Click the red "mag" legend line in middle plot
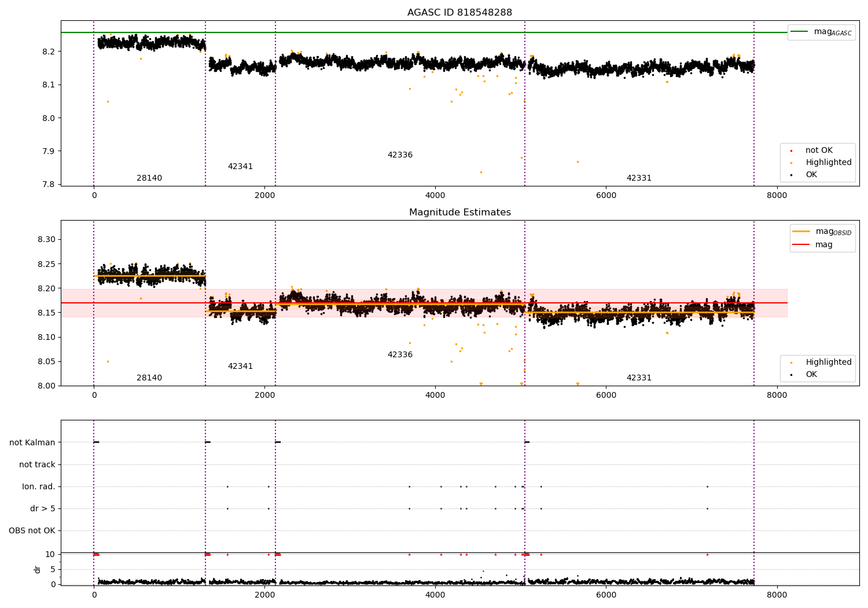 tap(801, 245)
